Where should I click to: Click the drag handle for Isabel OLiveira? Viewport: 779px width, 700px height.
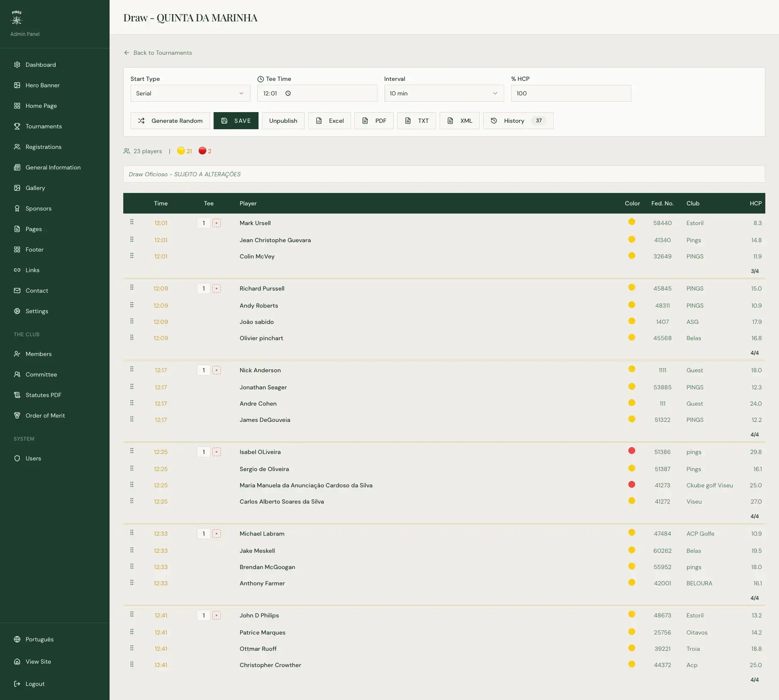(132, 451)
